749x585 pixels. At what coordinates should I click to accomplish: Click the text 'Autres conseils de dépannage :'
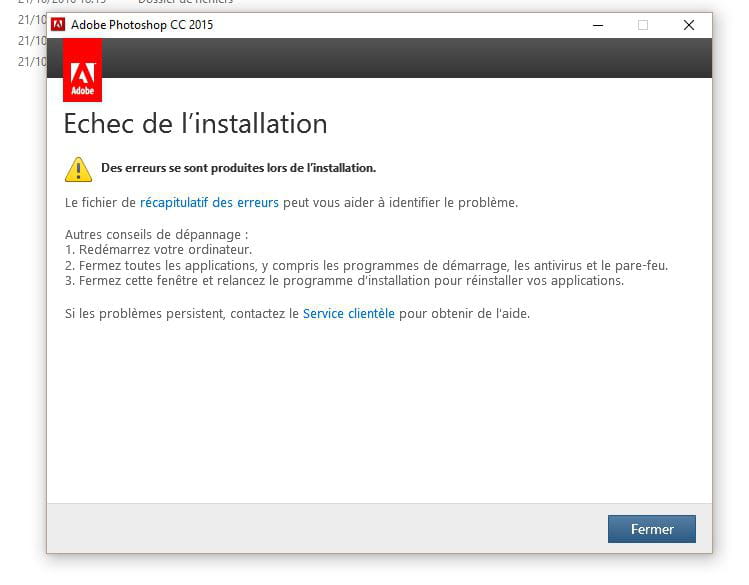coord(157,234)
